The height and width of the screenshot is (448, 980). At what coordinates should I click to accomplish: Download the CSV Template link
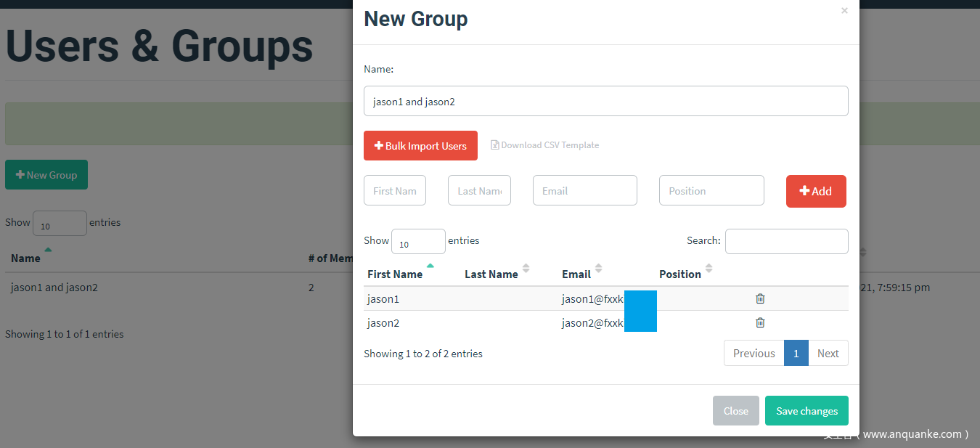click(x=545, y=145)
